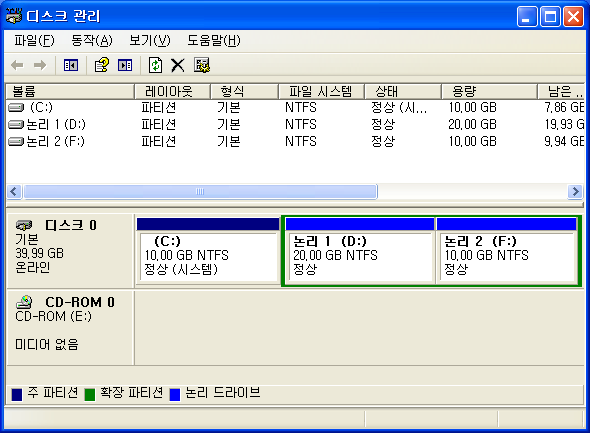Click the 온라인 status text of 디스크 0
590x433 pixels.
click(x=33, y=267)
